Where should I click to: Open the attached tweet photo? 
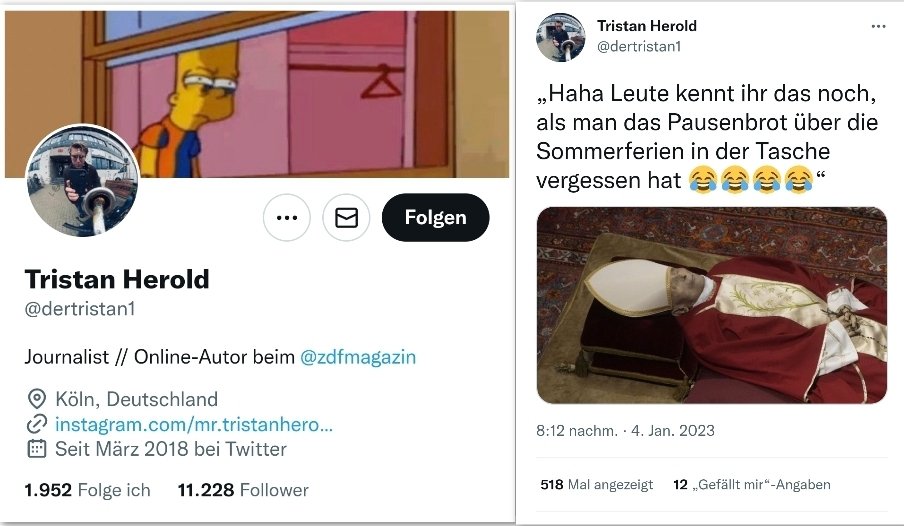tap(712, 305)
